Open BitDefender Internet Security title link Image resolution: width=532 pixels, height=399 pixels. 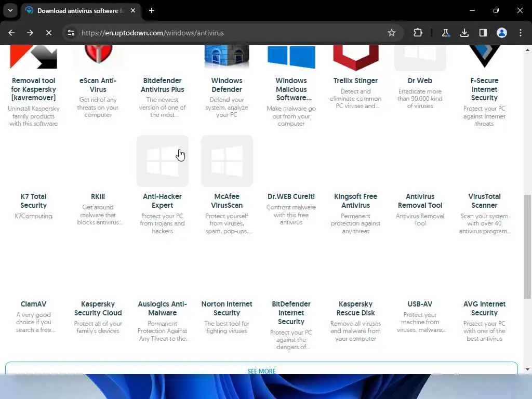point(291,313)
